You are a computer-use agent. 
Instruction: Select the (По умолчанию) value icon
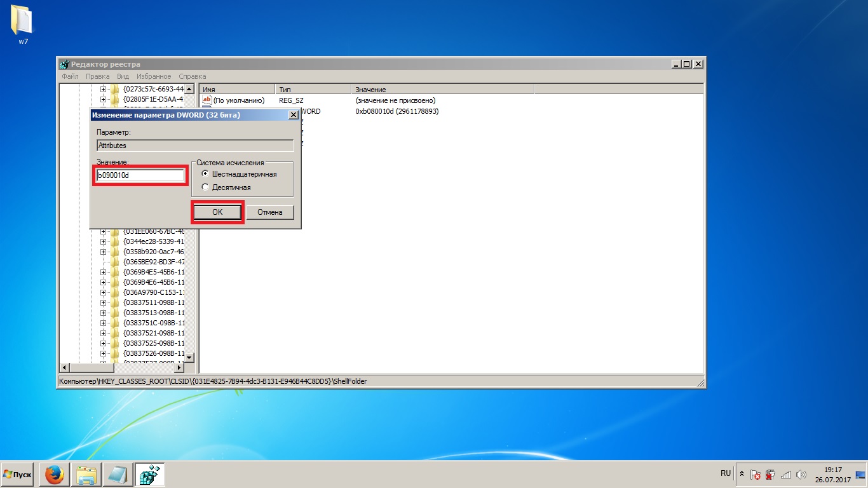(x=207, y=100)
